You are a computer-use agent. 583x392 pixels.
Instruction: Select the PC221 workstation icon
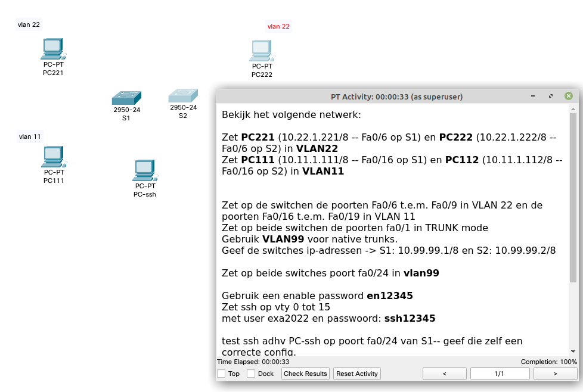click(53, 49)
